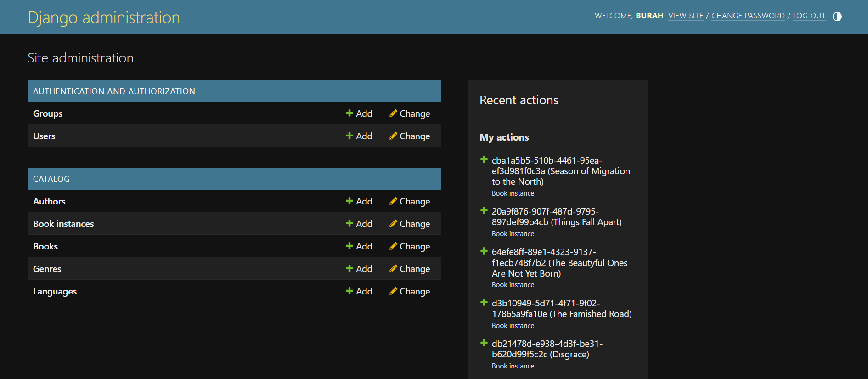Viewport: 868px width, 379px height.
Task: Click Change text link for Book instances
Action: (x=415, y=224)
